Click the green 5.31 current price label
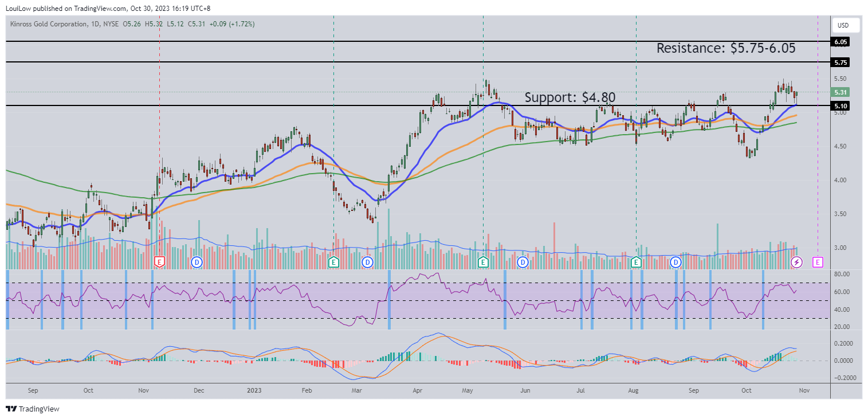The width and height of the screenshot is (868, 419). click(x=840, y=92)
